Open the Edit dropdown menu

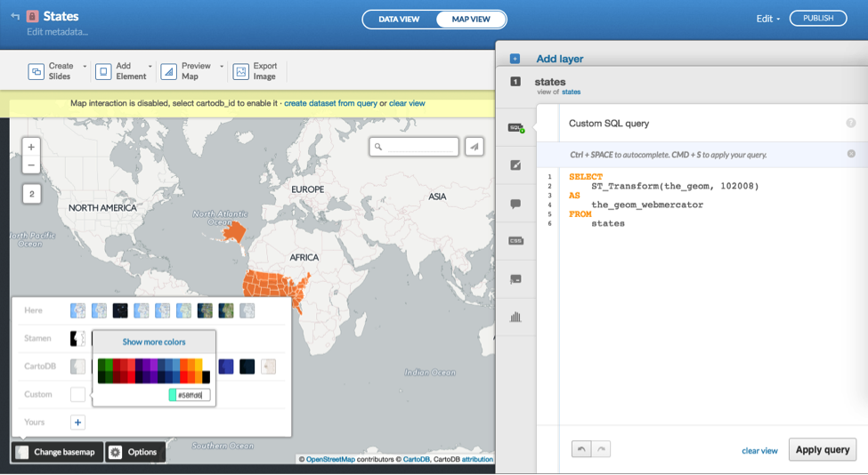coord(767,19)
